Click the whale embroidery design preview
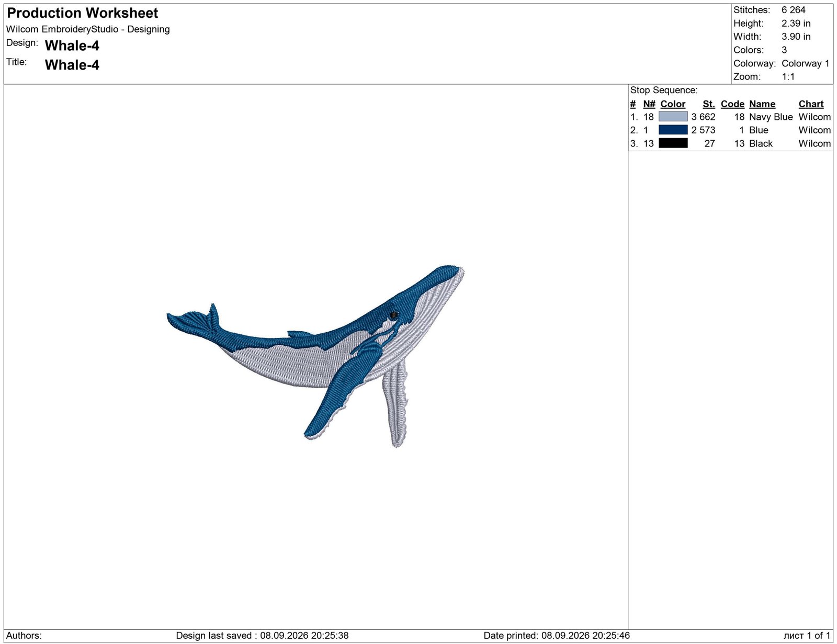 pos(315,356)
